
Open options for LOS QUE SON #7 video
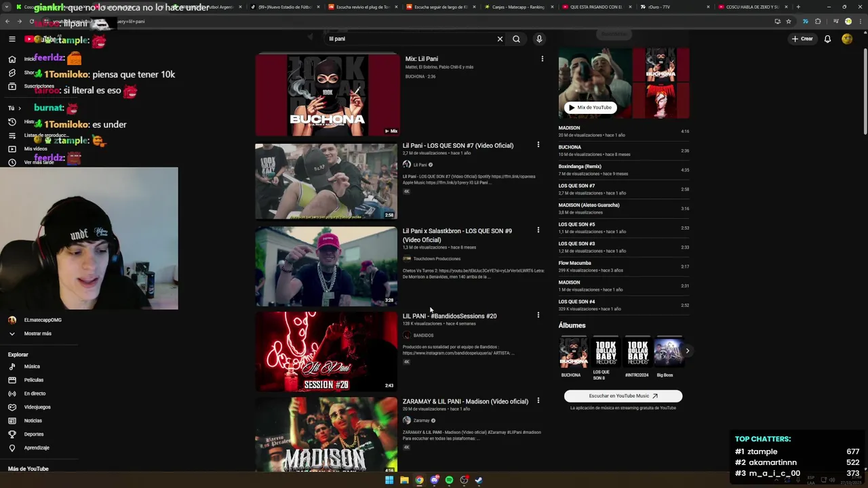pyautogui.click(x=538, y=145)
